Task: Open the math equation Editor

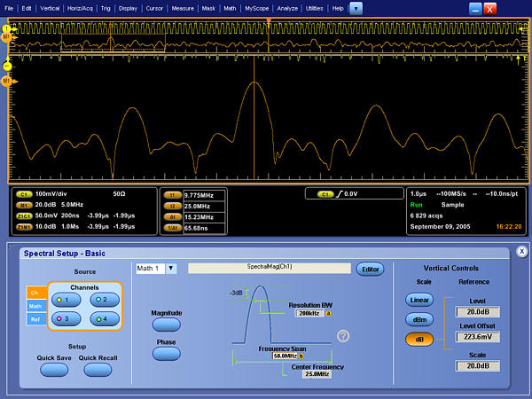Action: (x=369, y=269)
